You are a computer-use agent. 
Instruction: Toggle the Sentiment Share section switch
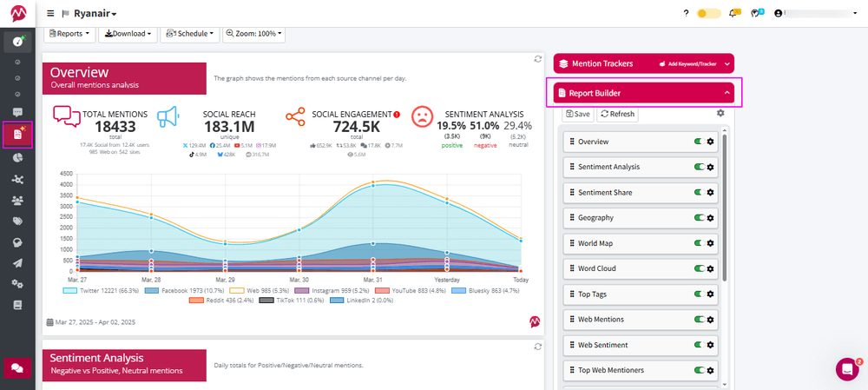(700, 192)
